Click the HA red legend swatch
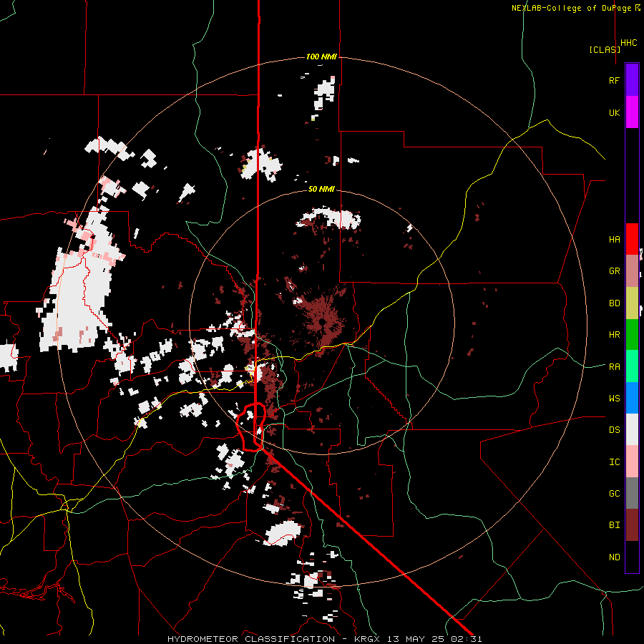644x644 pixels. pos(632,239)
